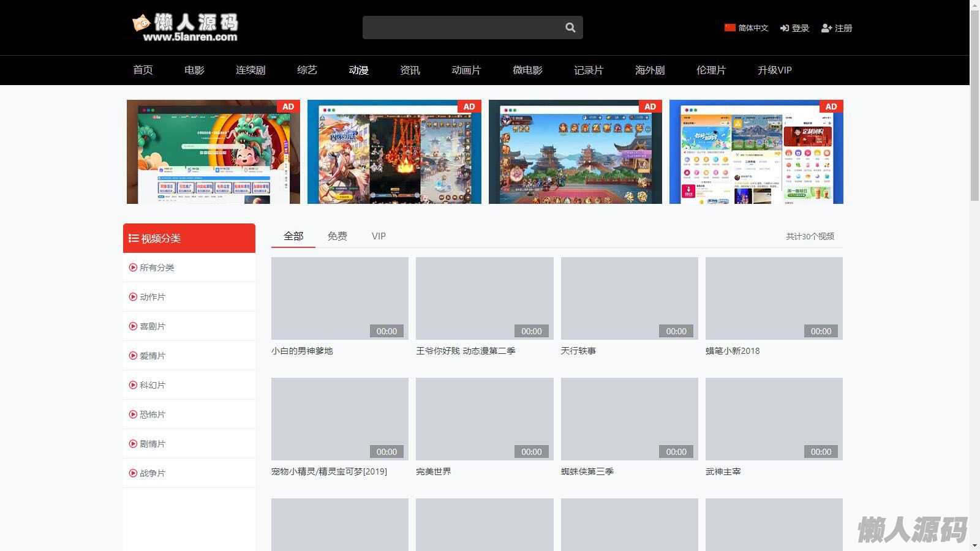Click the 懒人源码 site logo
The width and height of the screenshot is (980, 551).
(186, 28)
